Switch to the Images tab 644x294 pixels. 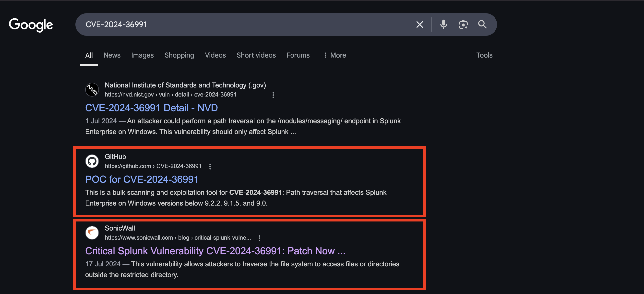point(142,55)
